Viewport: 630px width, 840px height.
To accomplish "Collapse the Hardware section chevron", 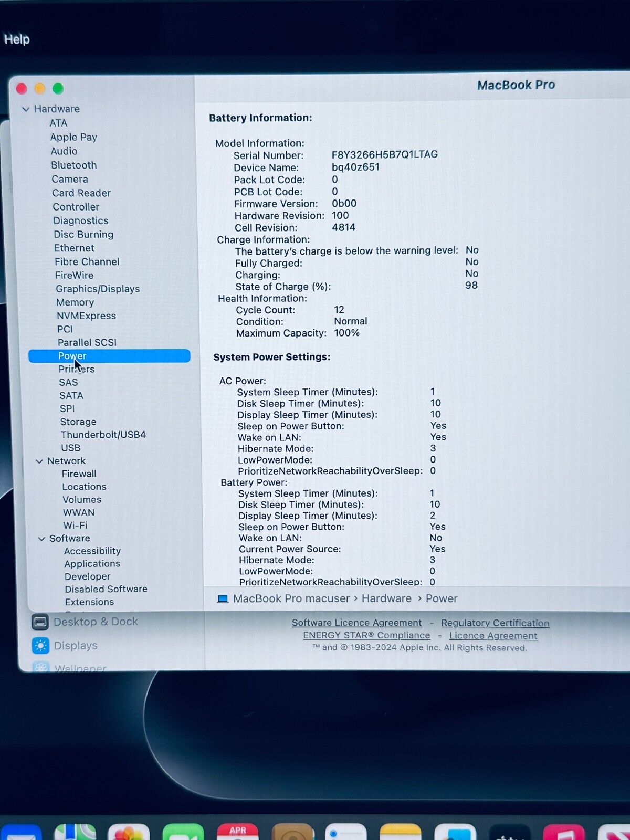I will 25,109.
